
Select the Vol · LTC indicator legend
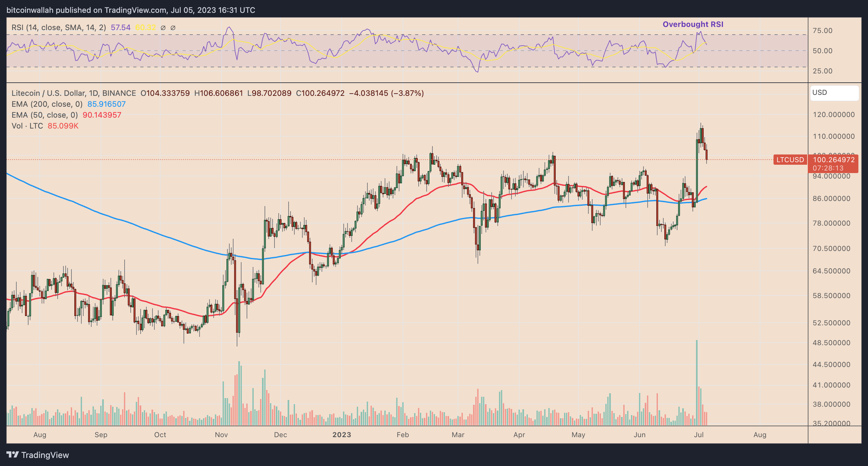(x=27, y=126)
